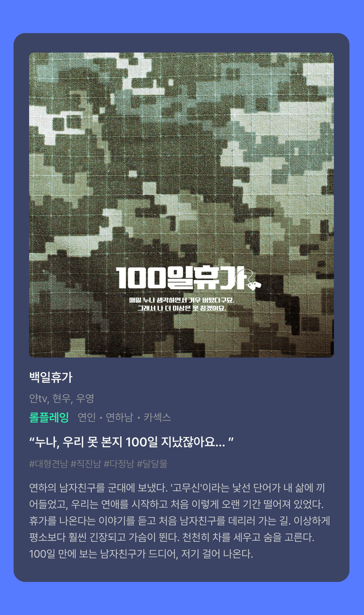
Task: Open hashtag #다정남
Action: click(119, 464)
